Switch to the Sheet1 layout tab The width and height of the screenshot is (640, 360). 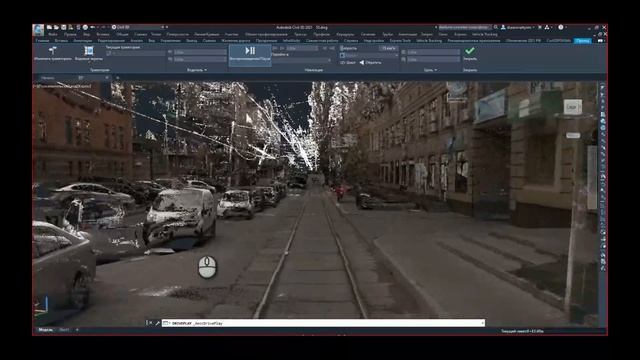click(64, 330)
